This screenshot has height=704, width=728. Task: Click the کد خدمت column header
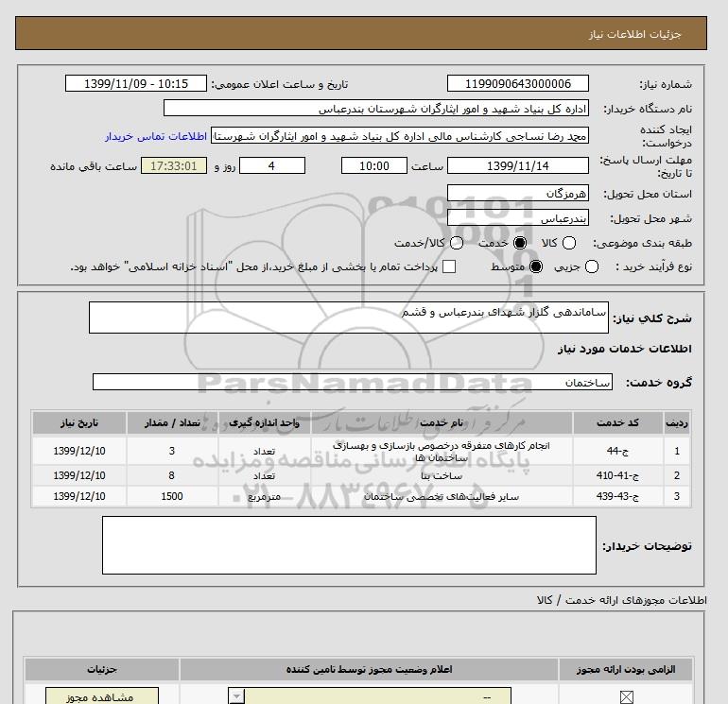click(618, 422)
